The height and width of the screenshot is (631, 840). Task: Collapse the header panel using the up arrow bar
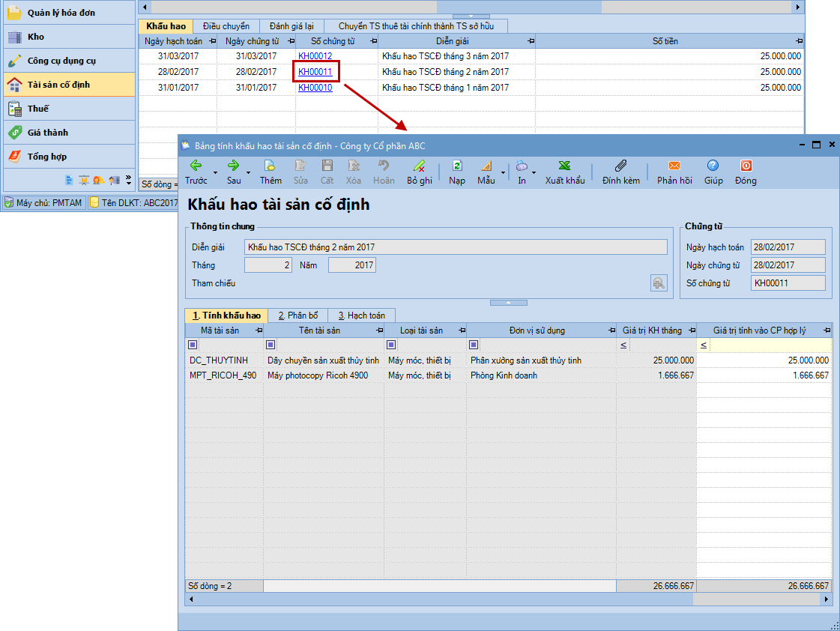click(507, 303)
